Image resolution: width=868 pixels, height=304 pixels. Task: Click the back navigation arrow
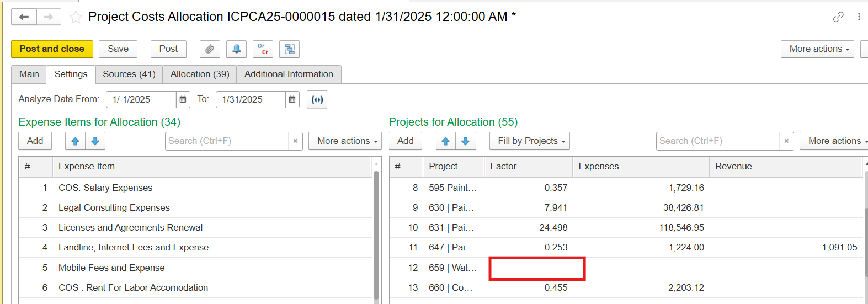tap(24, 17)
